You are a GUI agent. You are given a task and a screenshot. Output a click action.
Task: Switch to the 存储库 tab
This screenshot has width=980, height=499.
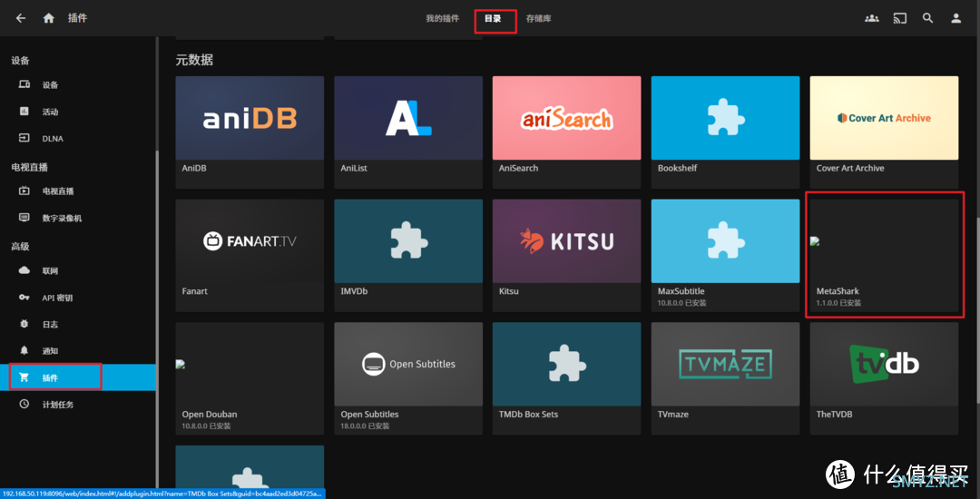(539, 19)
